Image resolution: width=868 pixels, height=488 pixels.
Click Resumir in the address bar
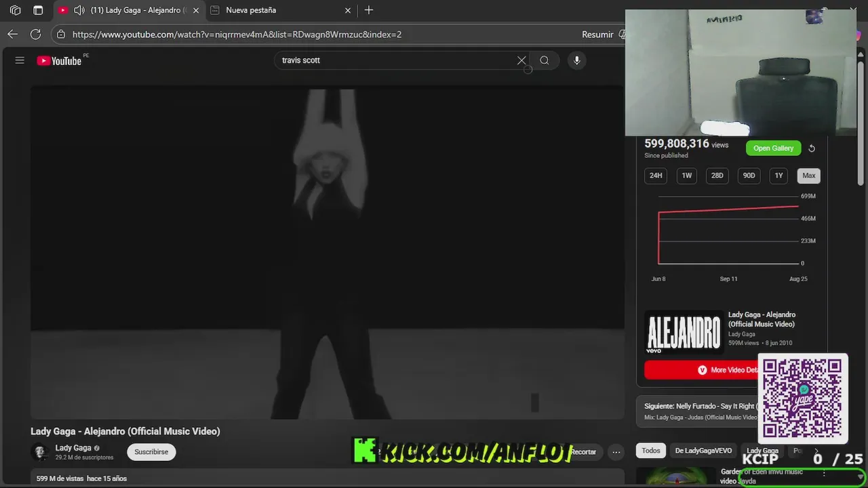pyautogui.click(x=597, y=34)
